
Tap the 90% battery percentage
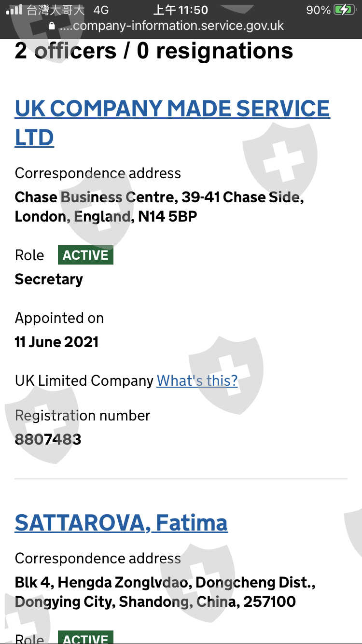(x=318, y=10)
